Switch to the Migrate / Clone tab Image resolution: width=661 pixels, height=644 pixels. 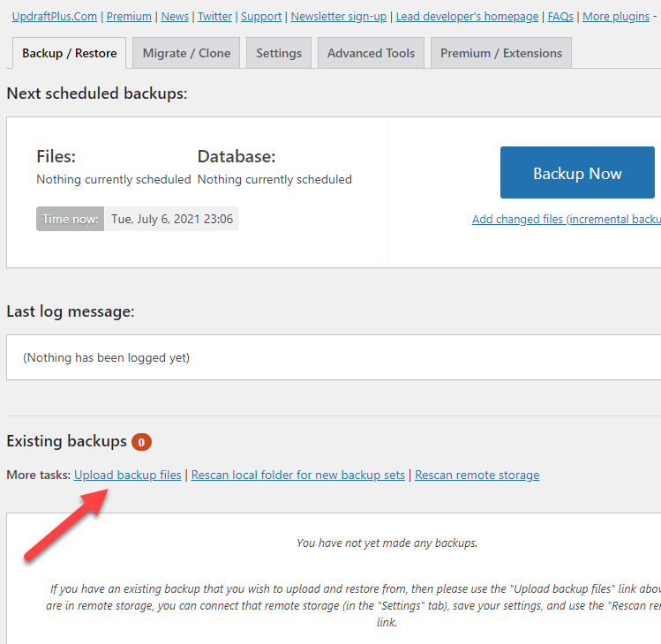tap(186, 53)
